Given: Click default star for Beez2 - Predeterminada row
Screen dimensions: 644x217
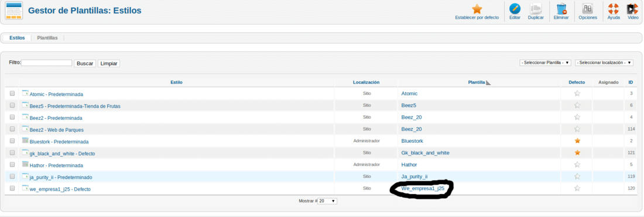Looking at the screenshot, I should coord(577,118).
